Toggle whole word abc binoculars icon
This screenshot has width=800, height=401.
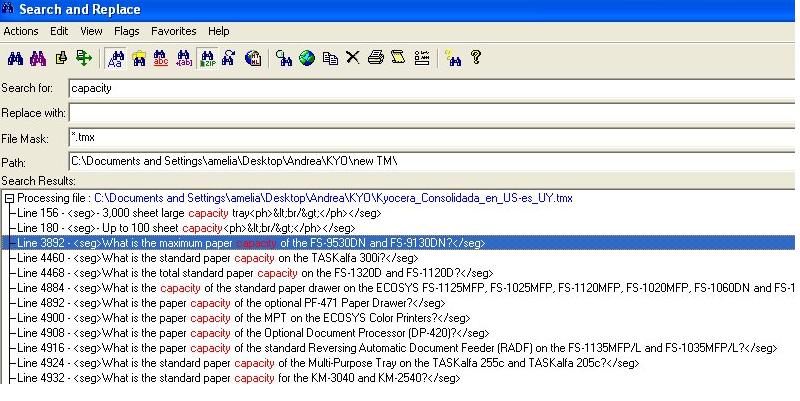161,58
